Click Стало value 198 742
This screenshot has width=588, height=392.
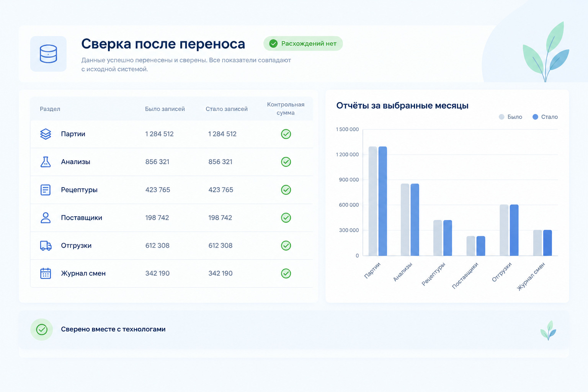tap(220, 218)
